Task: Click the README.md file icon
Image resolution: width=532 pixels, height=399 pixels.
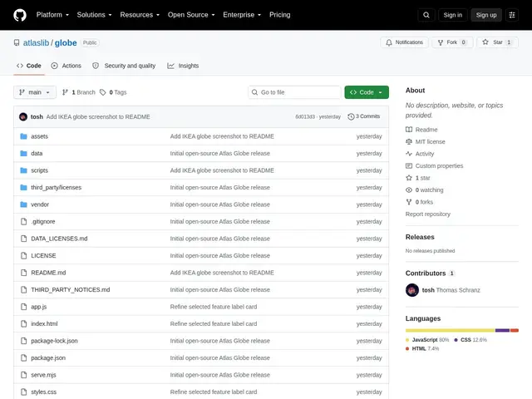Action: coord(23,273)
